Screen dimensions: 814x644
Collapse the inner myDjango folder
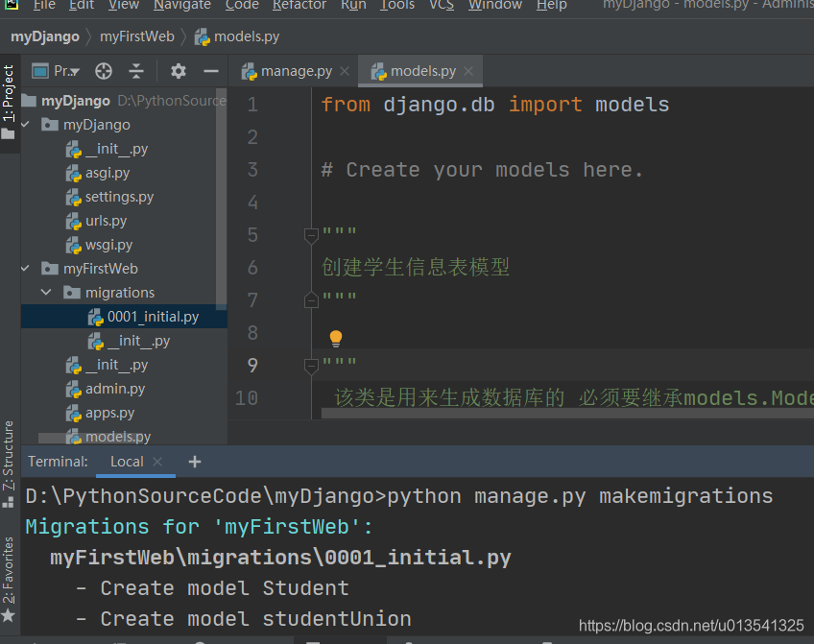(25, 125)
